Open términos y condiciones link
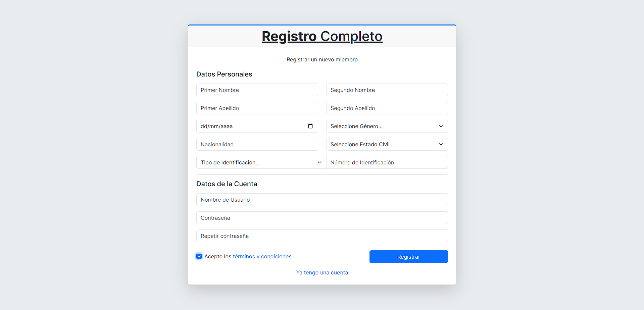644x310 pixels. click(x=262, y=256)
